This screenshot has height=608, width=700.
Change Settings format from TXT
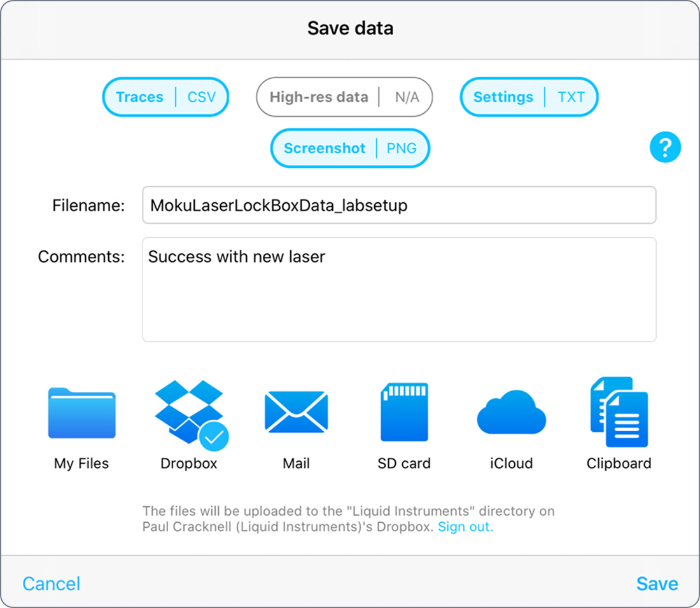(571, 97)
